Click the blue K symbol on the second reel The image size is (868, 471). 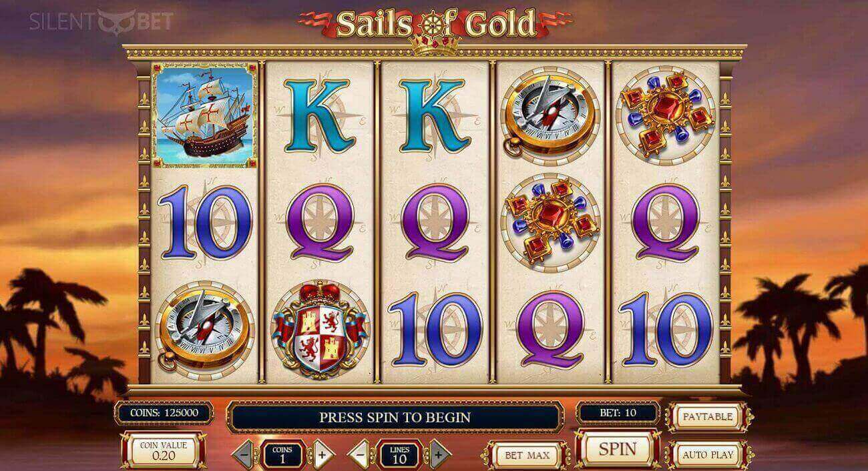319,113
